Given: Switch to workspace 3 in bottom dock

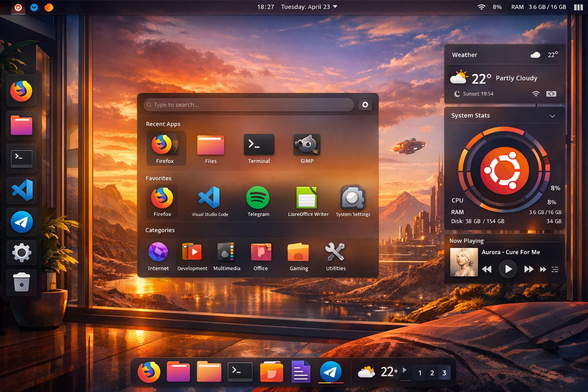Looking at the screenshot, I should [444, 373].
